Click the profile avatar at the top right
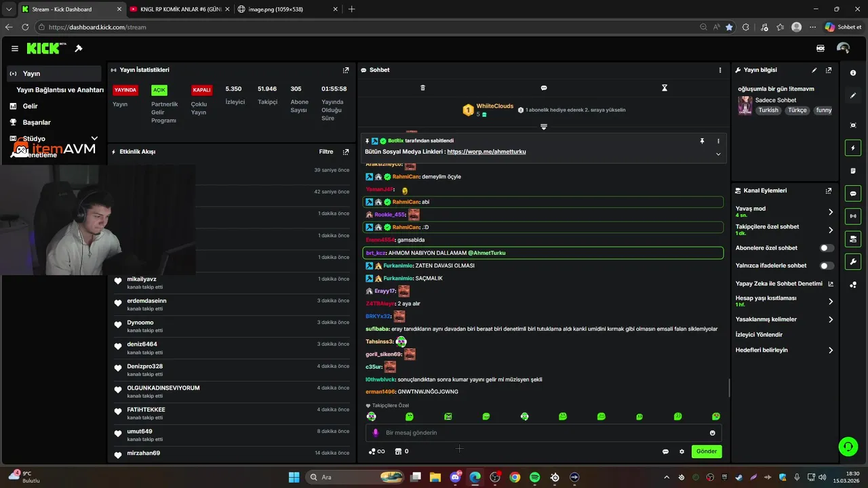The height and width of the screenshot is (488, 868). [844, 49]
